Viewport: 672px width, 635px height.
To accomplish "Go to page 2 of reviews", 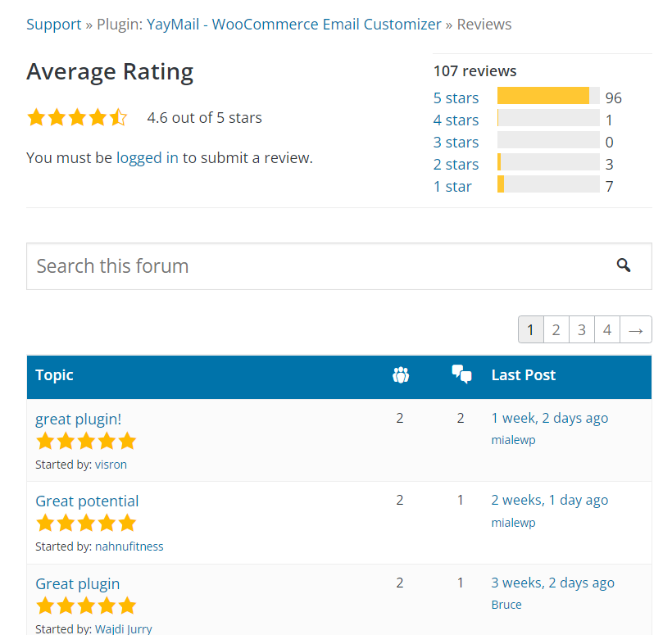I will [556, 330].
